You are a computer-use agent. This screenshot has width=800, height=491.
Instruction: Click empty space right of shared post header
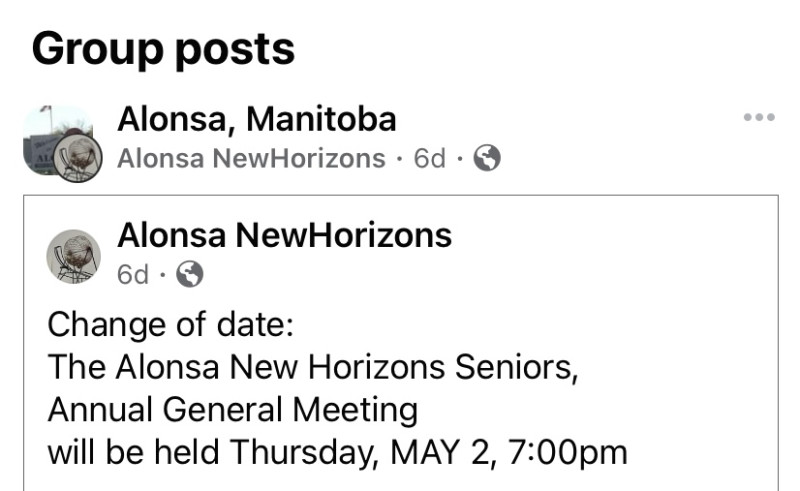click(612, 255)
